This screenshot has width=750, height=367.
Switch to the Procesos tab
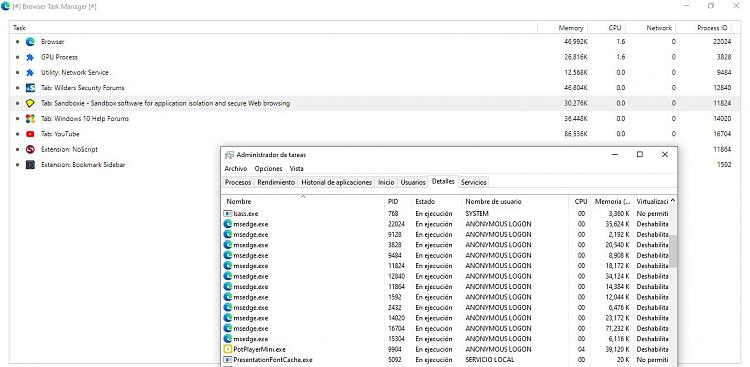pyautogui.click(x=238, y=182)
